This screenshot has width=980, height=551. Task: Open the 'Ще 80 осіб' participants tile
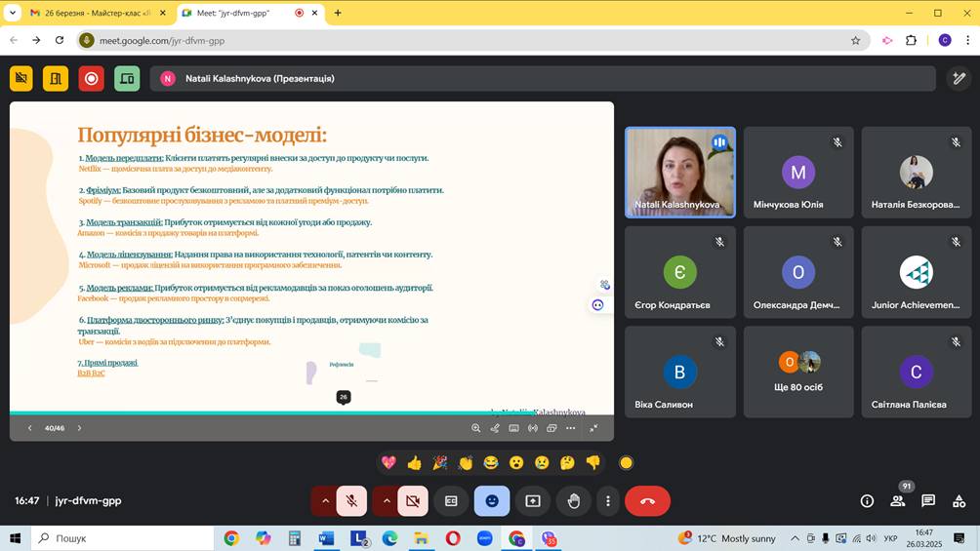click(x=798, y=372)
